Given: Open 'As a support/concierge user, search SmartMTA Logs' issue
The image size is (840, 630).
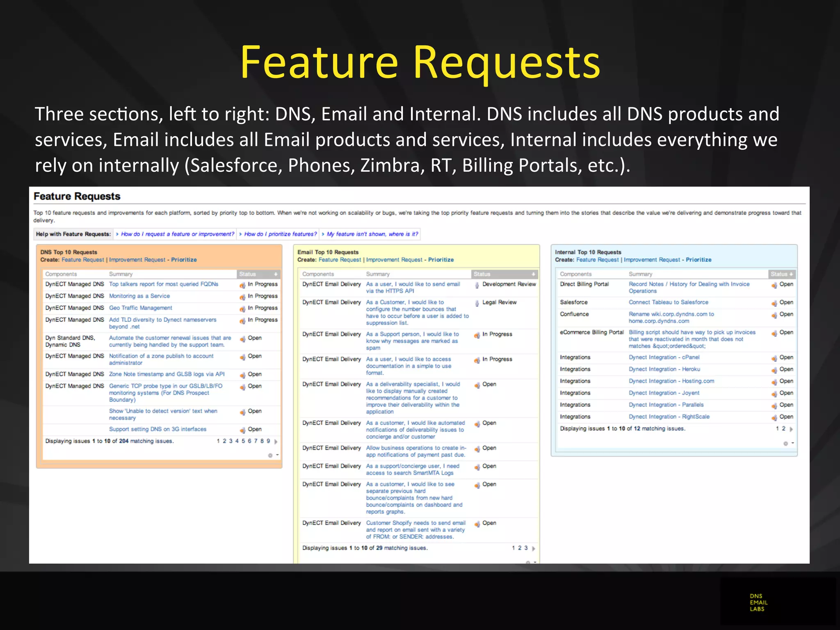Looking at the screenshot, I should click(413, 470).
